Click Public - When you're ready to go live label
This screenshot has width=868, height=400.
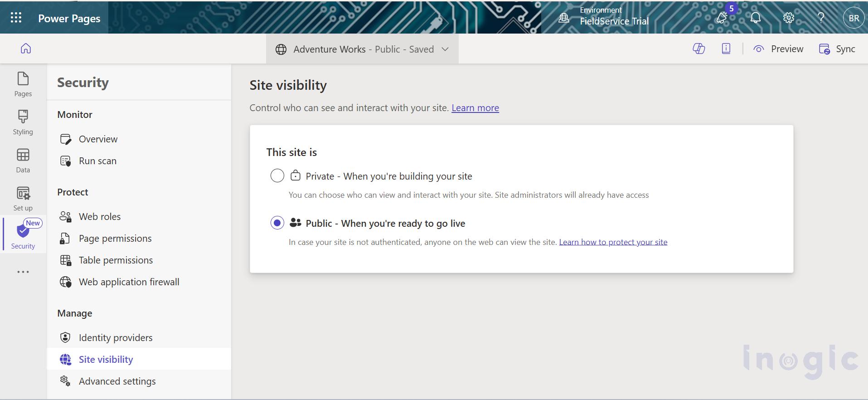click(x=385, y=224)
